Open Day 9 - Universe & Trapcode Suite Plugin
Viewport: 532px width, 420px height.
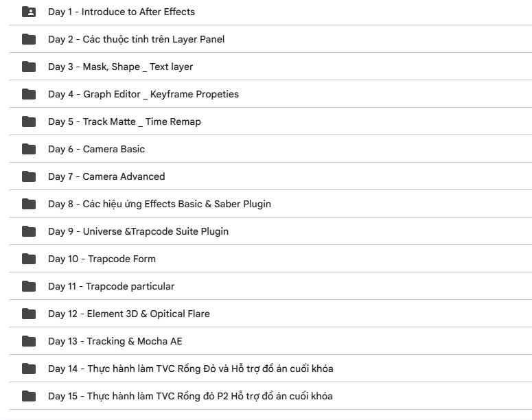click(x=138, y=231)
